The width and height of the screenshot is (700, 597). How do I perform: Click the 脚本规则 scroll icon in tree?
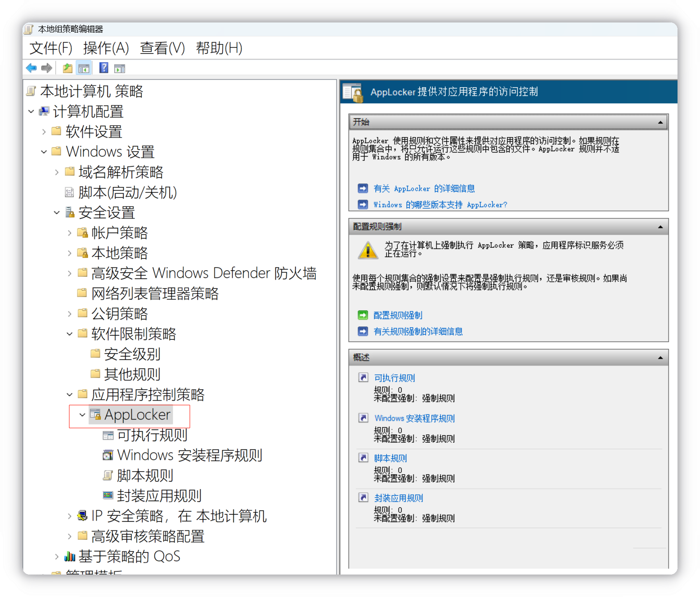[108, 475]
